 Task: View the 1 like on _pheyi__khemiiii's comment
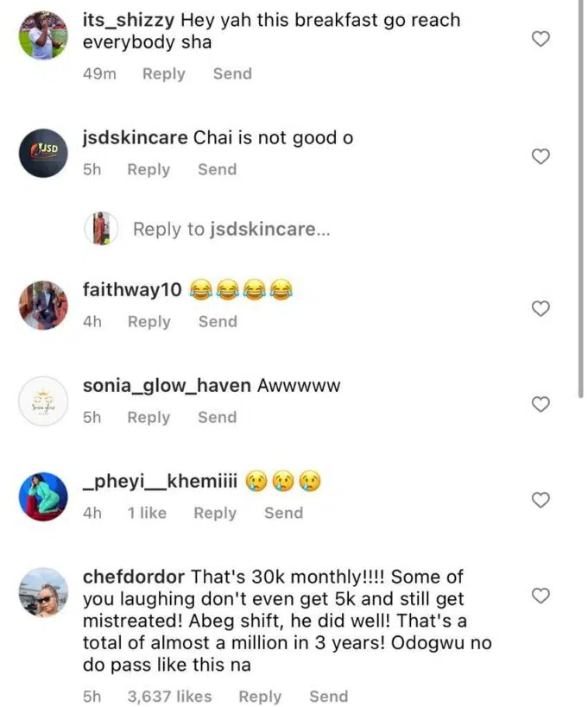(x=147, y=513)
